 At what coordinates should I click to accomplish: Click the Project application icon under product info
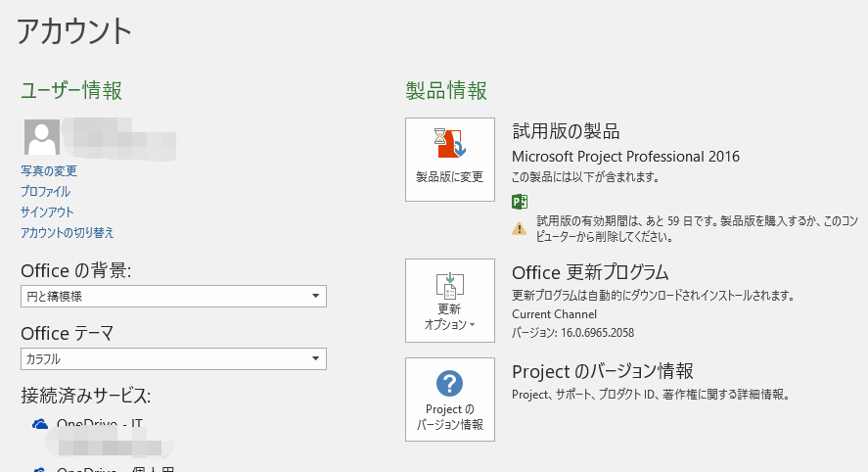(x=520, y=202)
